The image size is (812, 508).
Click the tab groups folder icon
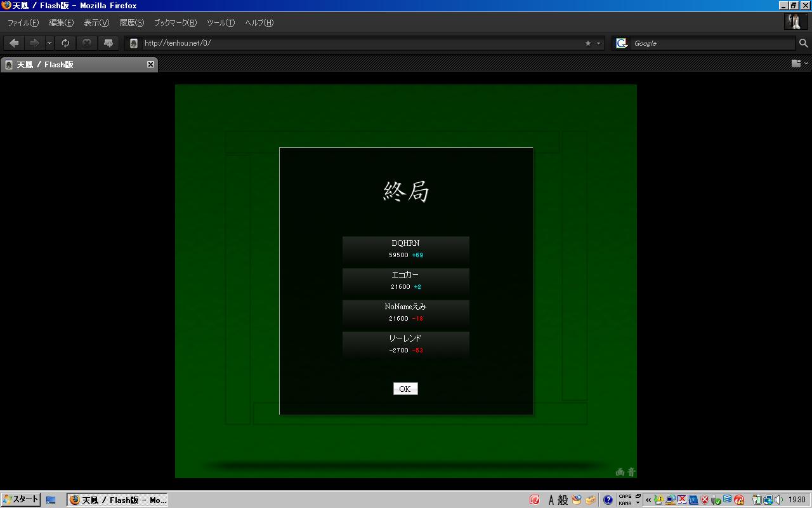(x=796, y=63)
